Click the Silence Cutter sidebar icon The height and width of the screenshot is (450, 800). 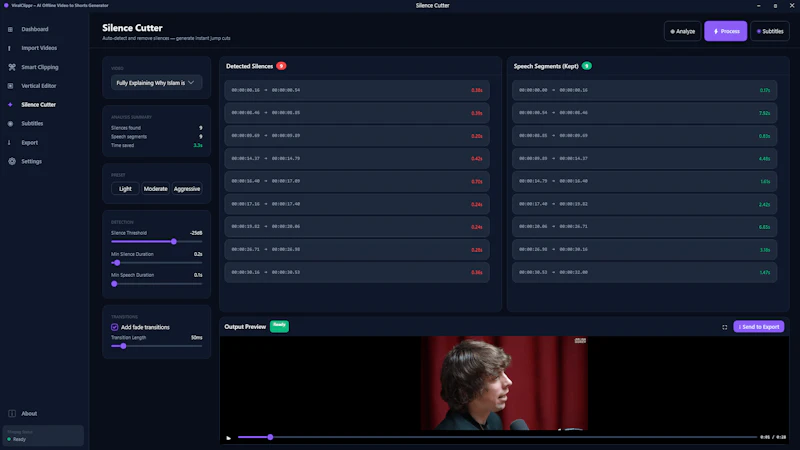pos(10,105)
